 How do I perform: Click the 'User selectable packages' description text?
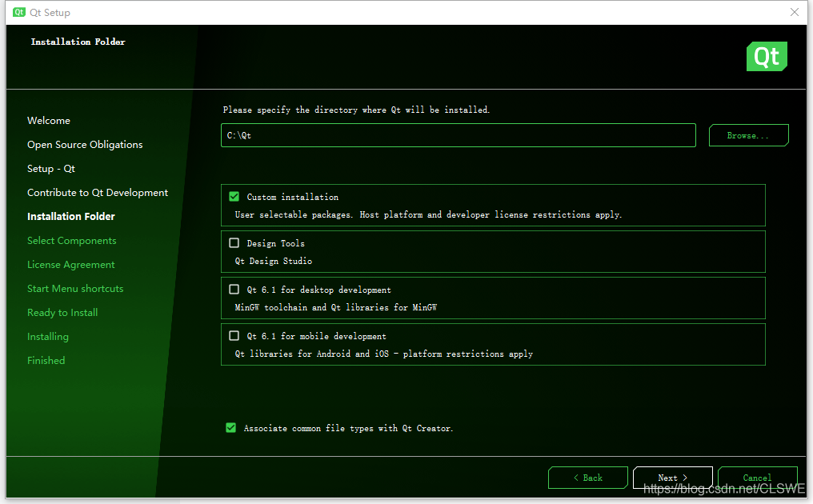point(428,214)
